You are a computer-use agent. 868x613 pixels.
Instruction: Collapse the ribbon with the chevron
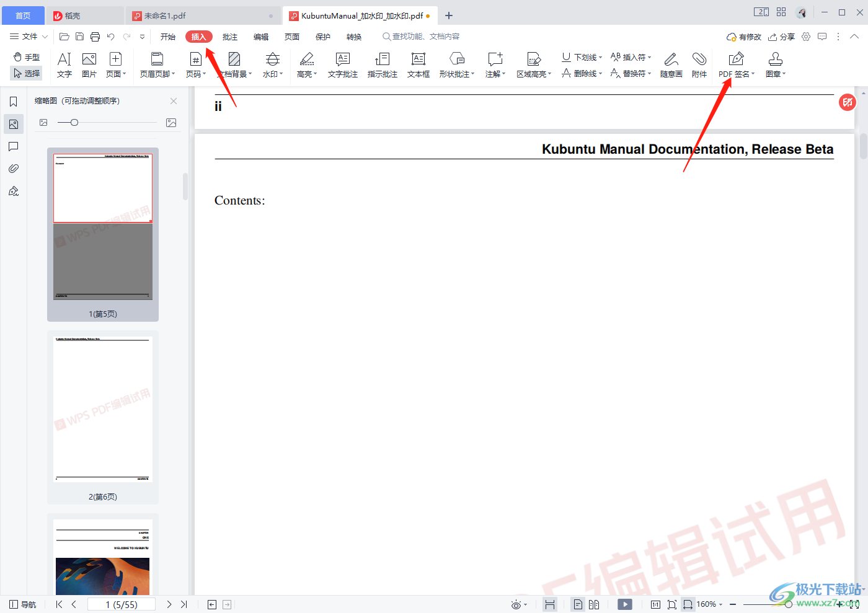pos(854,37)
